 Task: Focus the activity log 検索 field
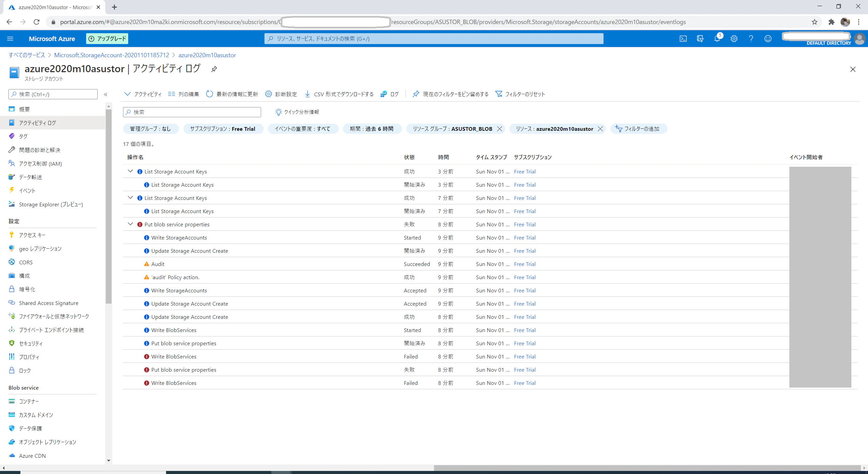192,112
